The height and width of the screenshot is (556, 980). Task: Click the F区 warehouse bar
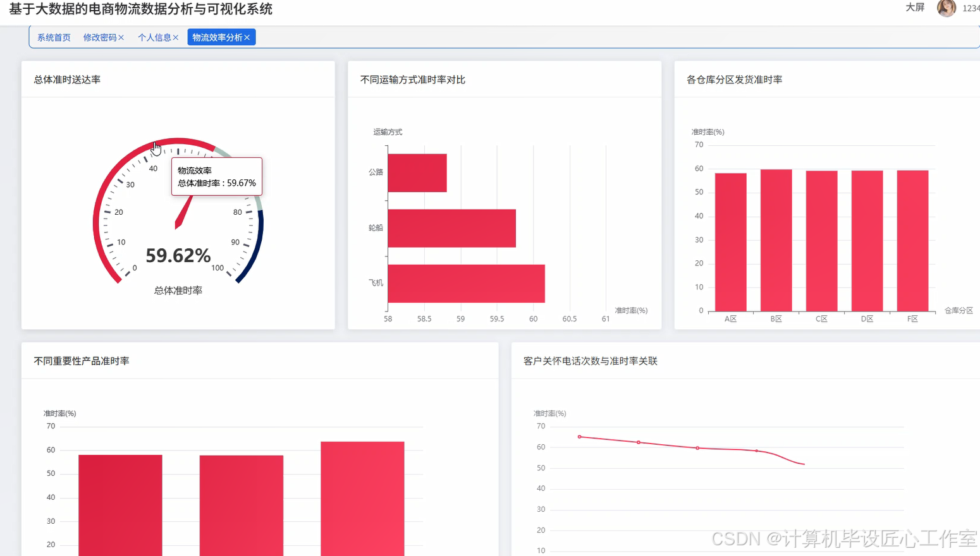[912, 241]
